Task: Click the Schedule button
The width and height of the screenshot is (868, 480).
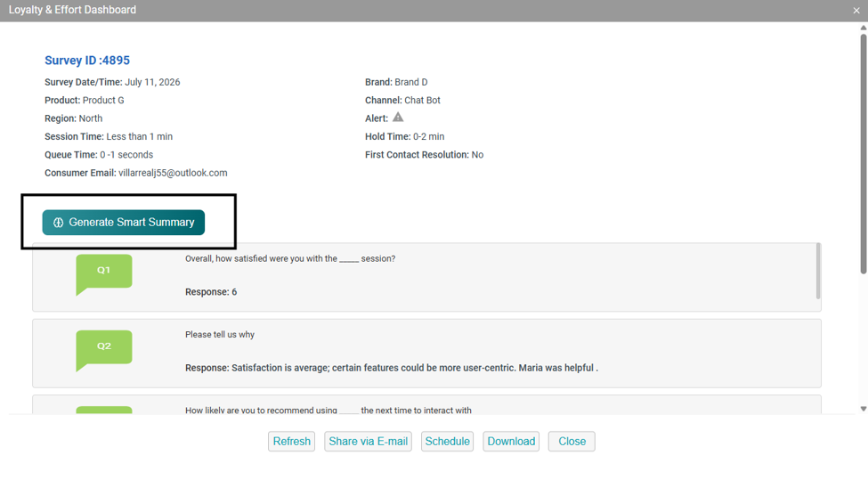Action: tap(447, 441)
